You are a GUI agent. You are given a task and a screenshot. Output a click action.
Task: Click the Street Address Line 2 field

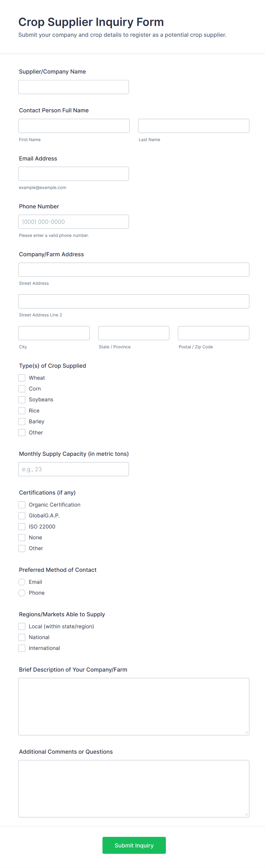click(x=134, y=301)
